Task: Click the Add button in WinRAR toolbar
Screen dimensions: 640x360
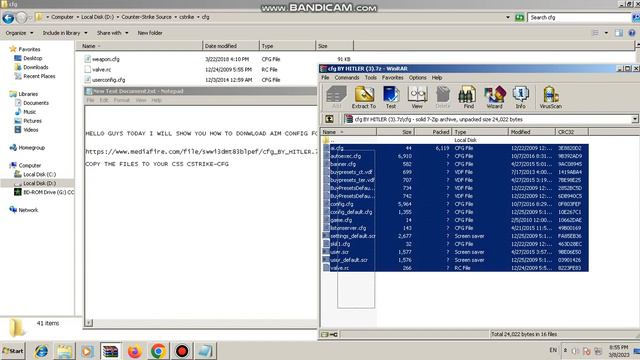Action: [336, 97]
